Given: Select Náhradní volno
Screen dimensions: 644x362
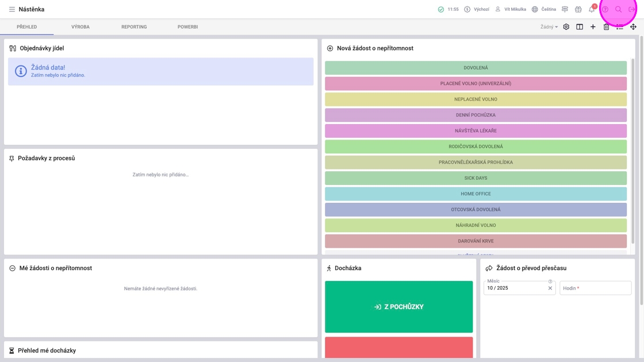Looking at the screenshot, I should click(476, 225).
